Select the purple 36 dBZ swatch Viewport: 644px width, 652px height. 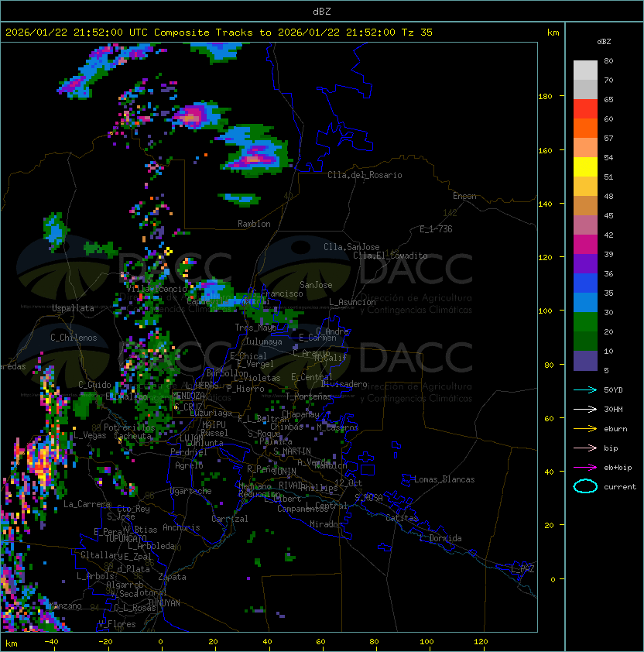(585, 263)
